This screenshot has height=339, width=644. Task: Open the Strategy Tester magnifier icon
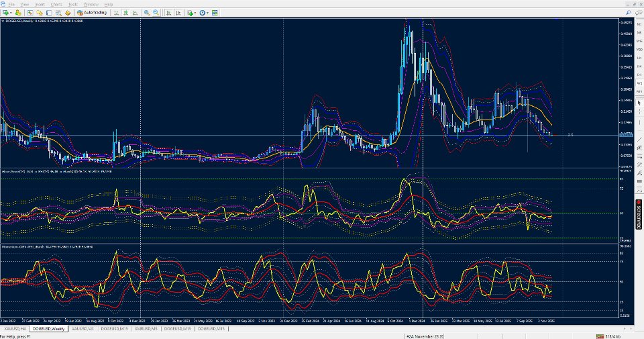[59, 13]
